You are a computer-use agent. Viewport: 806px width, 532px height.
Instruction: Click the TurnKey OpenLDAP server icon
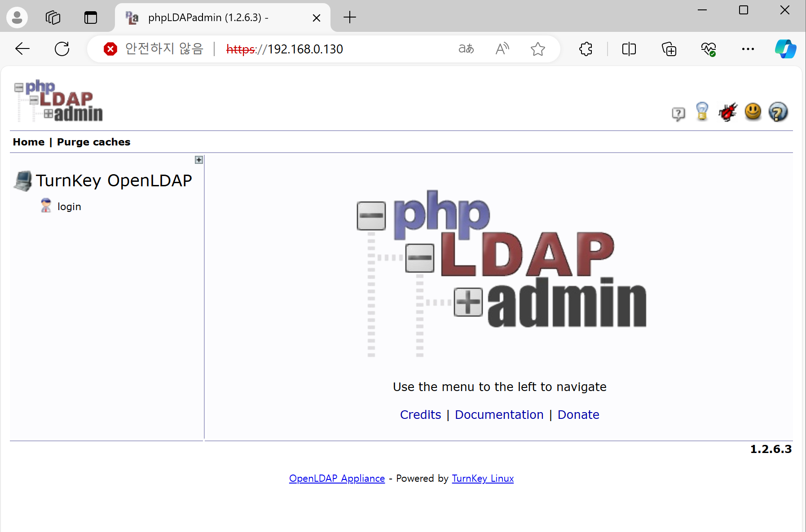(23, 181)
